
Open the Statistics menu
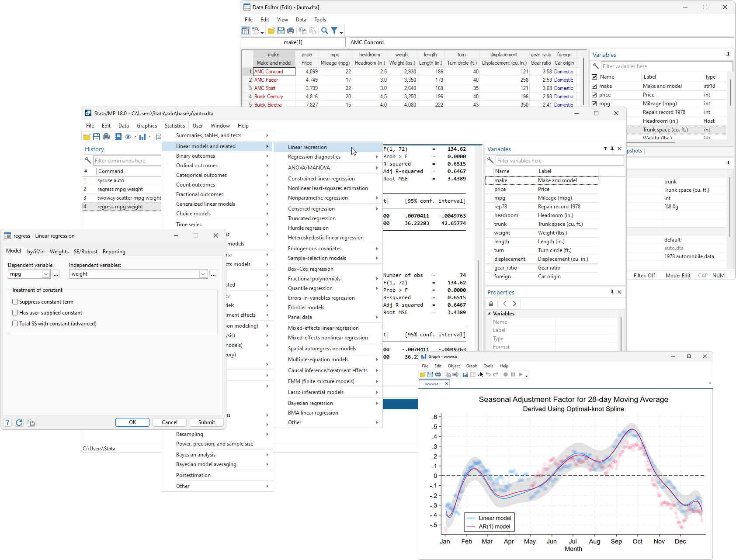(175, 125)
